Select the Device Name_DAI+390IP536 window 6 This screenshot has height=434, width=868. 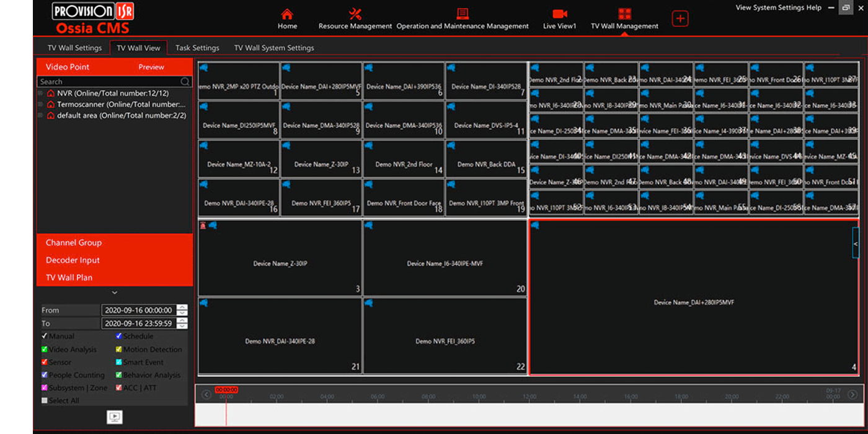click(x=404, y=81)
